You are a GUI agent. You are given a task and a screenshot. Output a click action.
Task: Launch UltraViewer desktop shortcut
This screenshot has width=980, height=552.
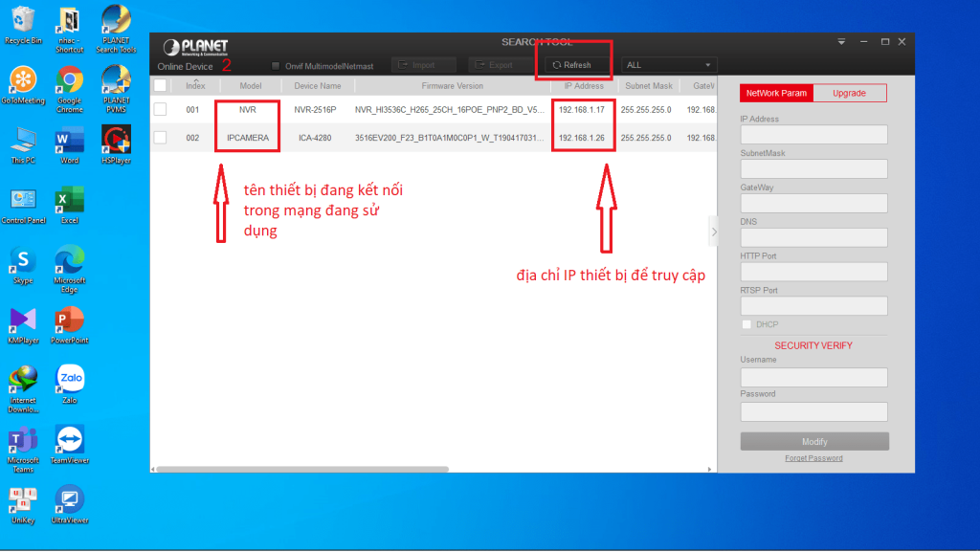pyautogui.click(x=69, y=505)
